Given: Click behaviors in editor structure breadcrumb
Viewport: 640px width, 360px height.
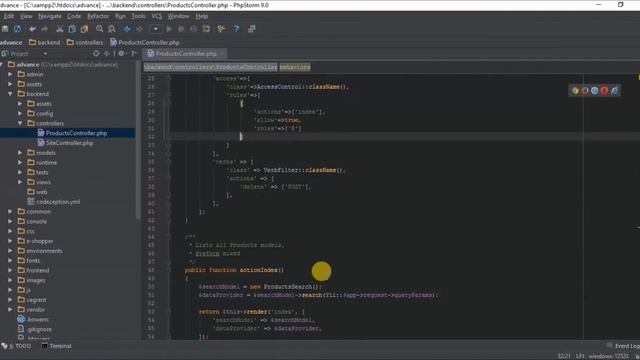Looking at the screenshot, I should (x=295, y=67).
